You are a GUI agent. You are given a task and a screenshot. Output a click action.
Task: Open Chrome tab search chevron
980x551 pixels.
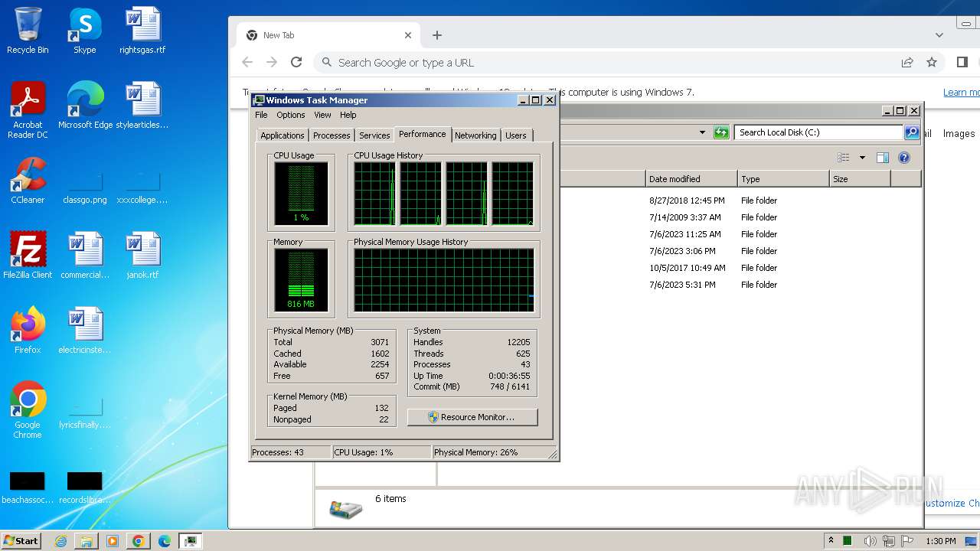coord(939,35)
